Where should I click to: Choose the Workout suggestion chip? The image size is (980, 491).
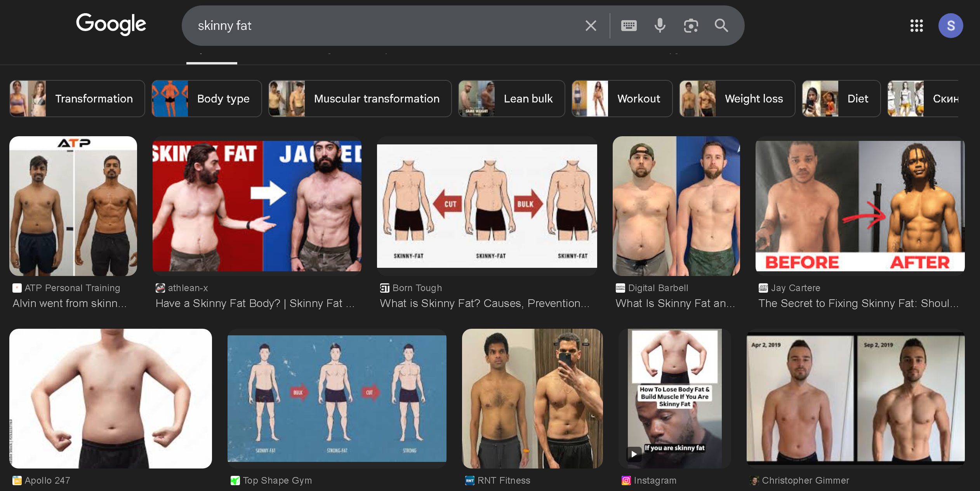622,99
